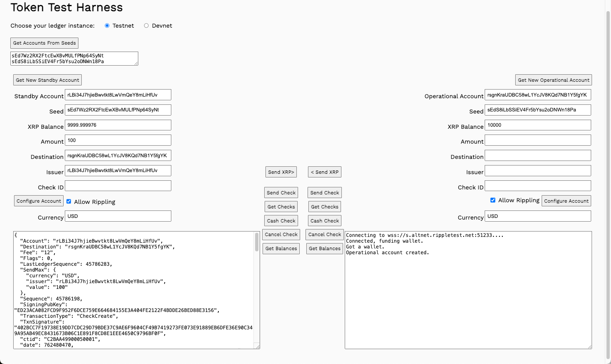Click Standby Configure Account button
The height and width of the screenshot is (364, 611).
[39, 201]
